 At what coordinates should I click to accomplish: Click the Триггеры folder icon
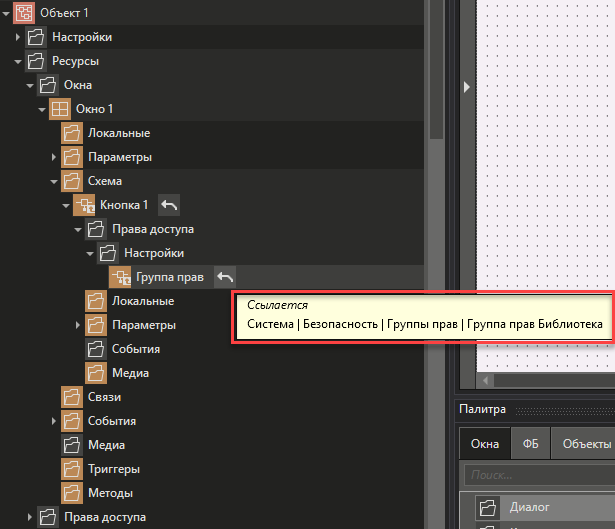click(x=71, y=469)
